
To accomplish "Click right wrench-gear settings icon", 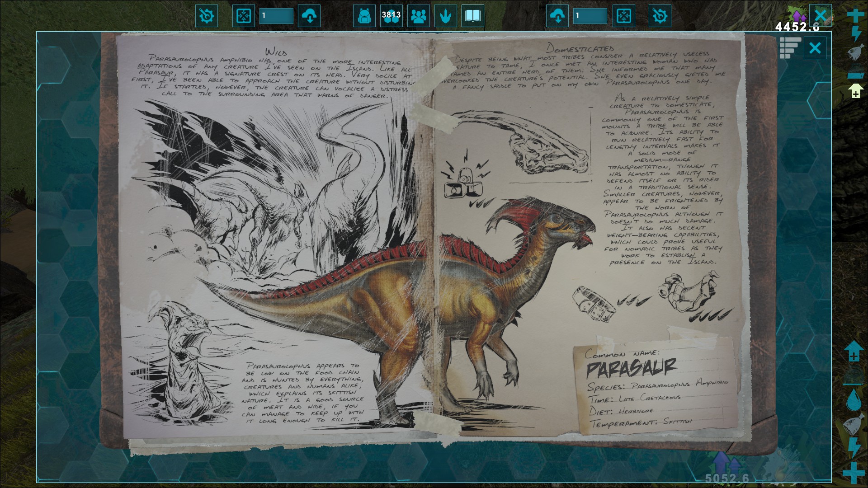I will point(660,16).
